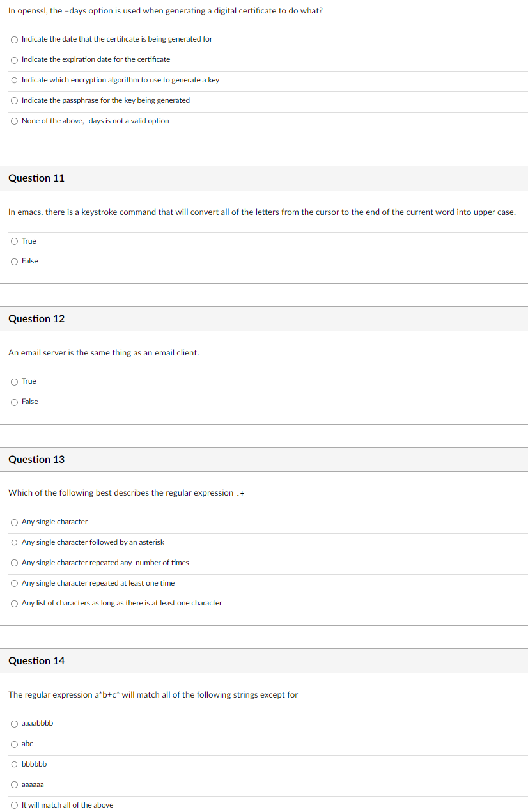
Task: Select 'Indicate the date that the certificate is being generated for'
Action: [14, 39]
